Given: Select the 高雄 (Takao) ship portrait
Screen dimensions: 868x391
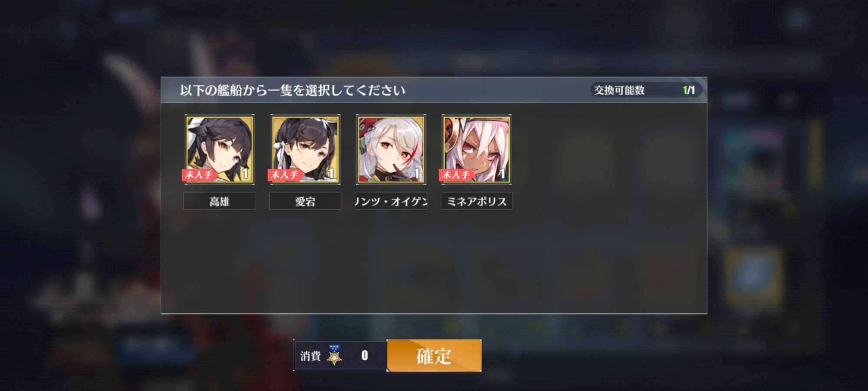Looking at the screenshot, I should (x=220, y=149).
